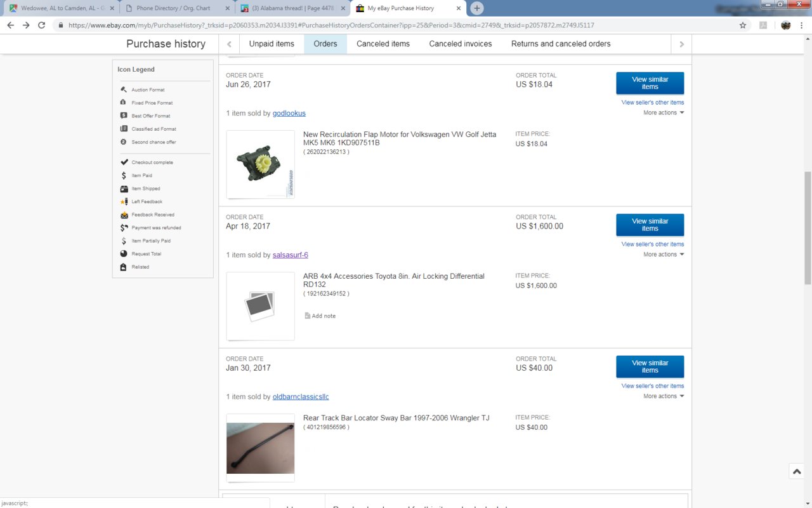Click the Best Offer Format legend icon
Image resolution: width=812 pixels, height=508 pixels.
tap(124, 116)
